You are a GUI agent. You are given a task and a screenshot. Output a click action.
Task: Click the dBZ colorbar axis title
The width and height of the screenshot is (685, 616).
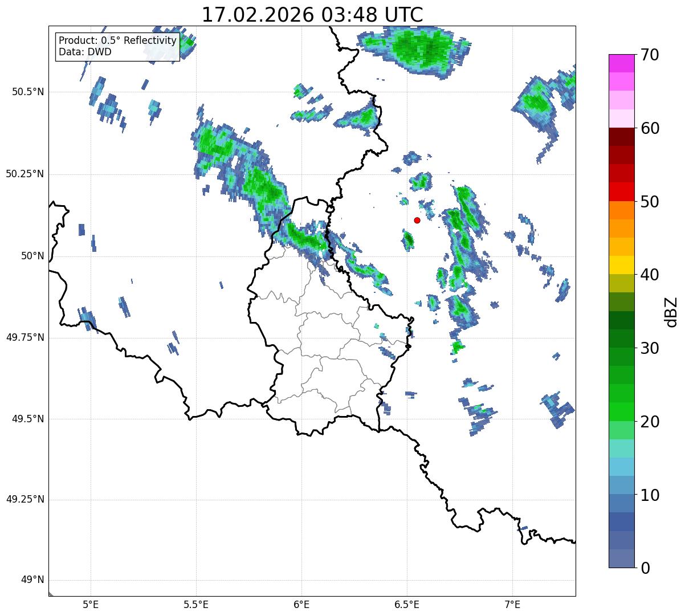pyautogui.click(x=671, y=311)
